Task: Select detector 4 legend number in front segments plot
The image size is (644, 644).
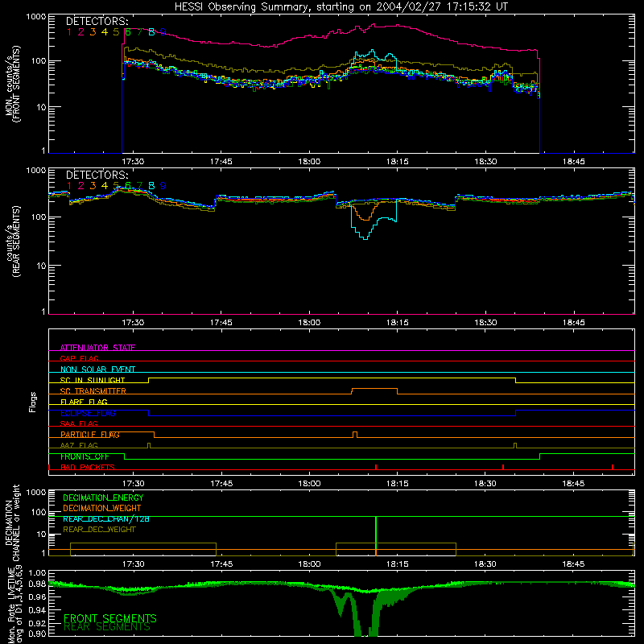Action: tap(105, 32)
